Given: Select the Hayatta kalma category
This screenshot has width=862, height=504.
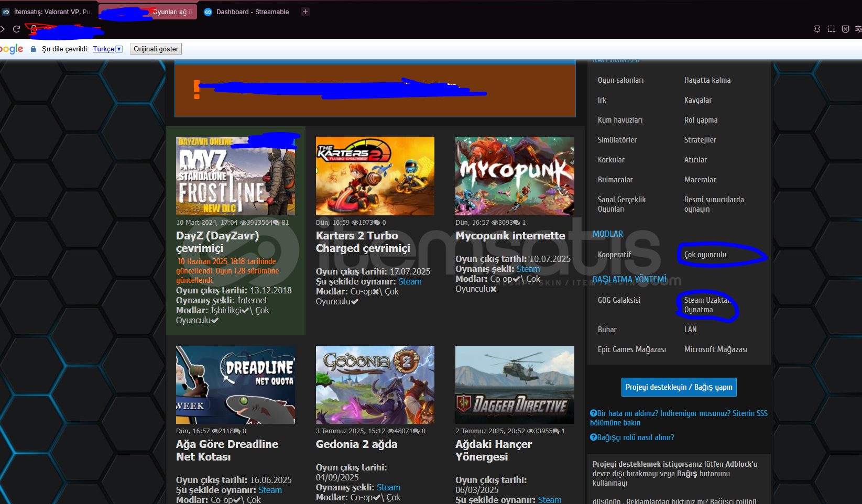Looking at the screenshot, I should [707, 80].
